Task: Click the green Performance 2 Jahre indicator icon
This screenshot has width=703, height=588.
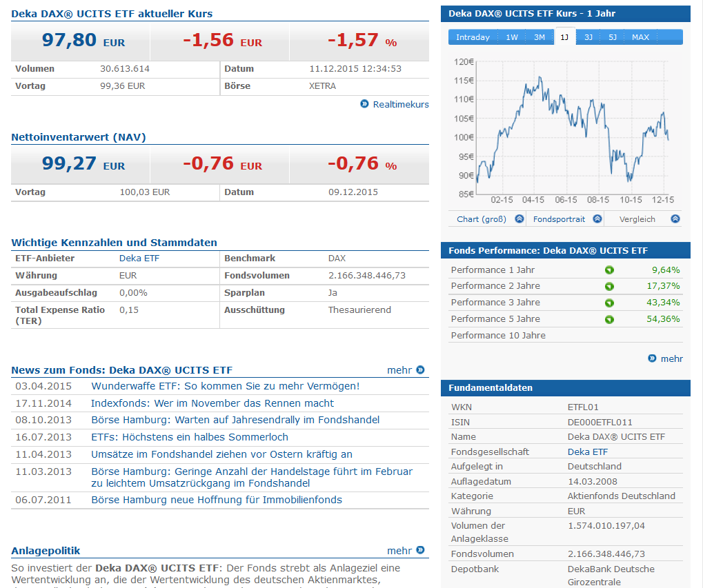Action: [609, 286]
